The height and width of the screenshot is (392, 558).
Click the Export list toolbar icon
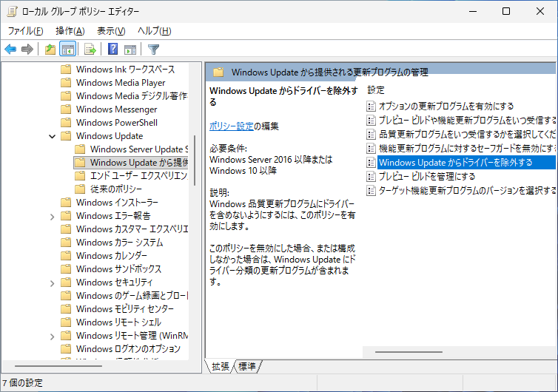pos(90,49)
